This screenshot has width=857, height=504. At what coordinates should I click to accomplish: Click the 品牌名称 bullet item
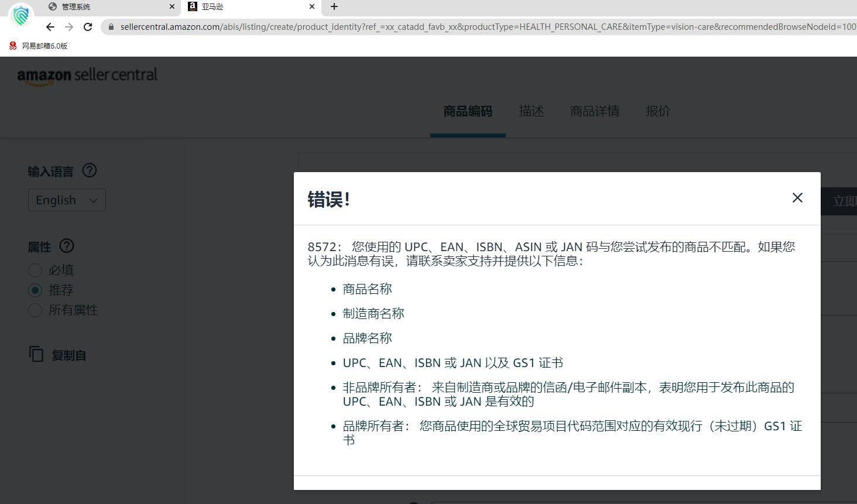pos(368,338)
